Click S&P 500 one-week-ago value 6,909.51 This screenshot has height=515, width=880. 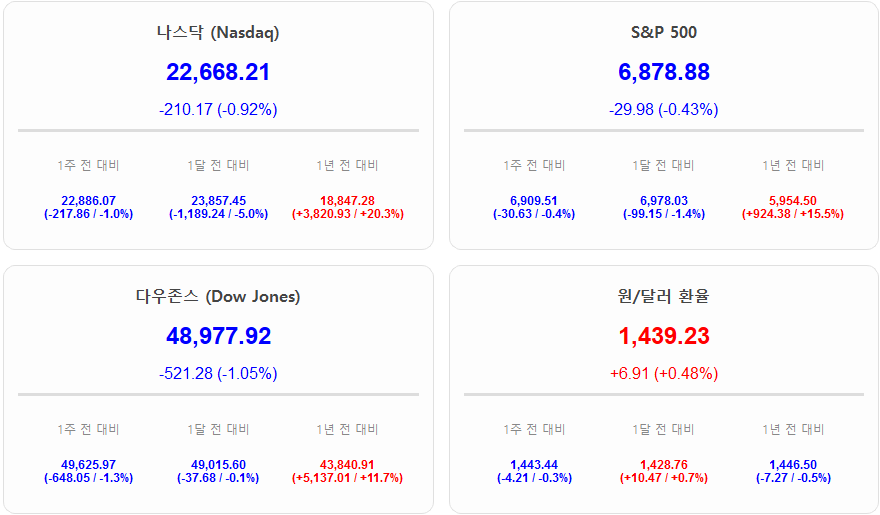point(534,201)
